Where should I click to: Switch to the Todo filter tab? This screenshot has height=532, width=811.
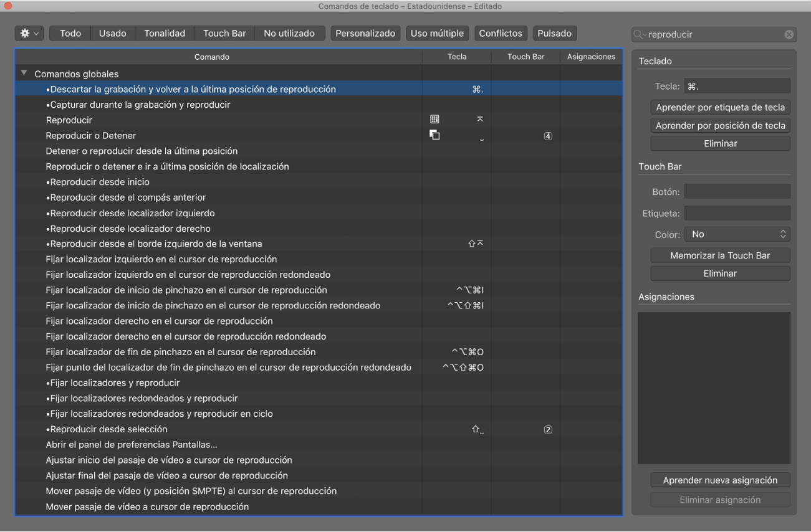[x=70, y=33]
